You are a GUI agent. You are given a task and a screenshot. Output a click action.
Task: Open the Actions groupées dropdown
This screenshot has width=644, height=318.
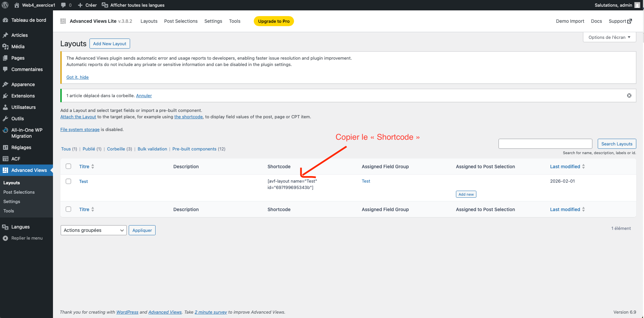94,230
